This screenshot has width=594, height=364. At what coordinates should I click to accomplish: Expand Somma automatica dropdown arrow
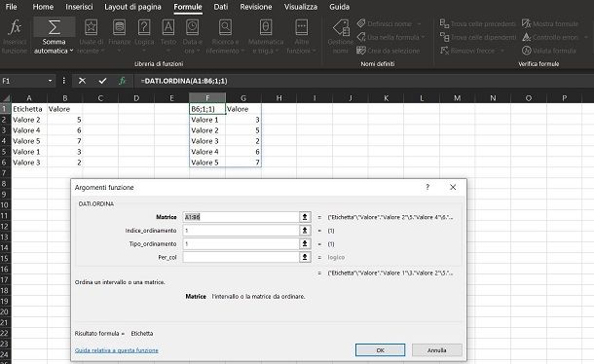pyautogui.click(x=72, y=51)
